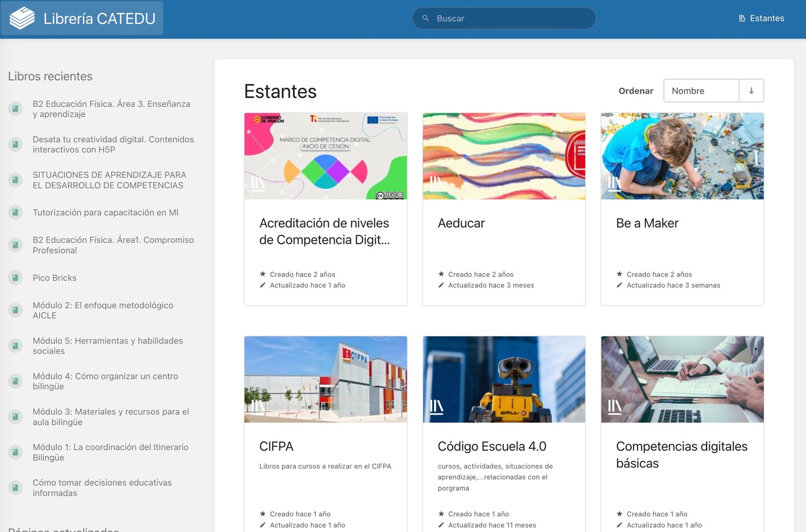
Task: Open B2 Educación Física Área1 Compromiso Profesional
Action: pos(113,245)
